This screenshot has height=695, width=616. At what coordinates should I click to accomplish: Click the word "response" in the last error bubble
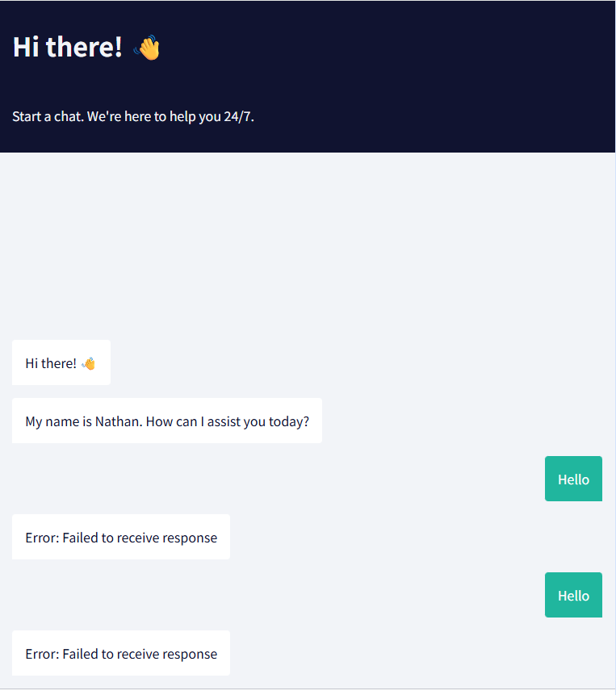[189, 654]
